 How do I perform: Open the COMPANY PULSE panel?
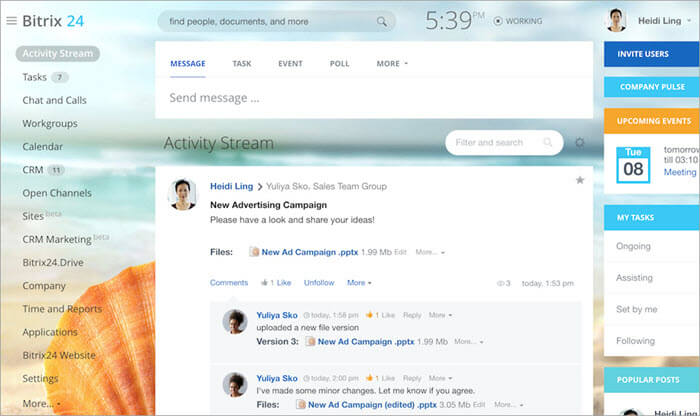[x=650, y=87]
